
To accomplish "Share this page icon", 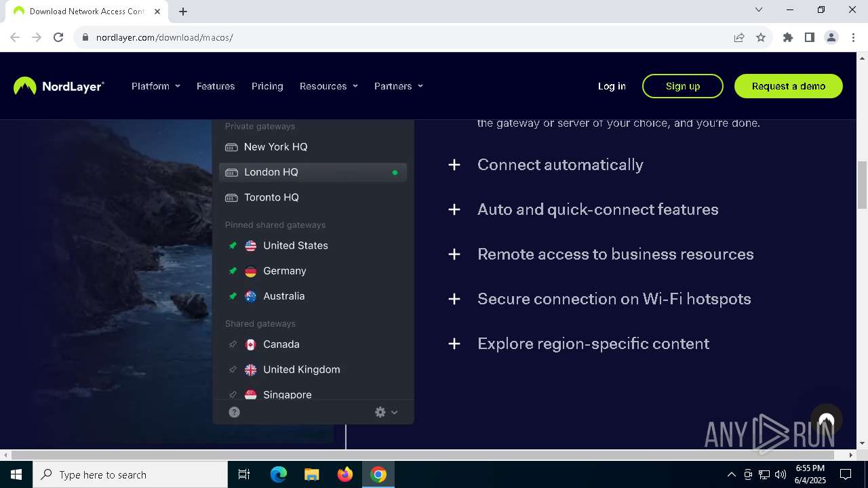I will coord(739,37).
